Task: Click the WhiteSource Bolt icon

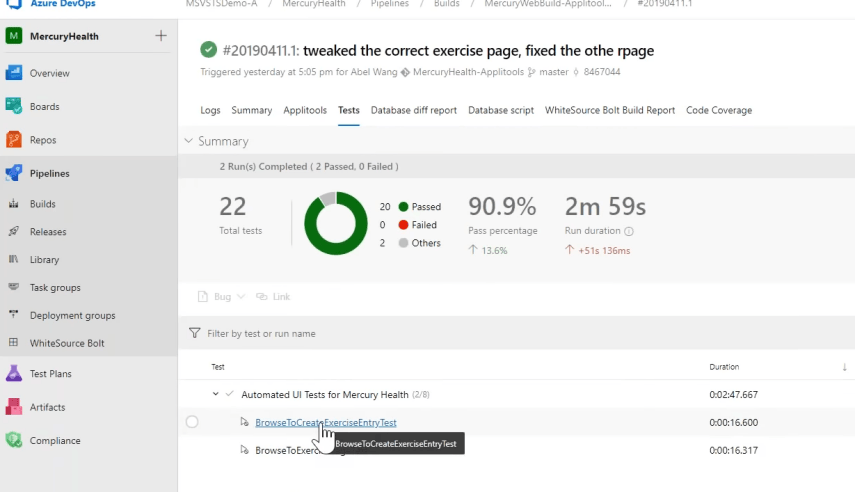Action: (x=14, y=343)
